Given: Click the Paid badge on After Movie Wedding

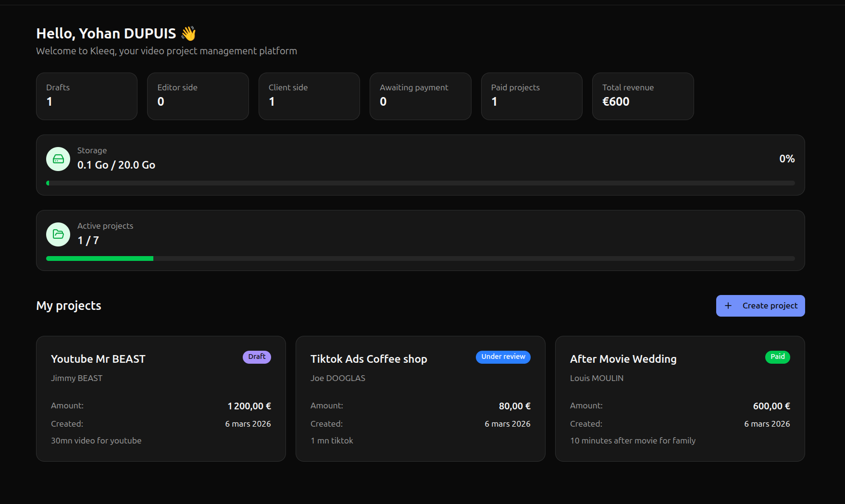Looking at the screenshot, I should (x=777, y=356).
